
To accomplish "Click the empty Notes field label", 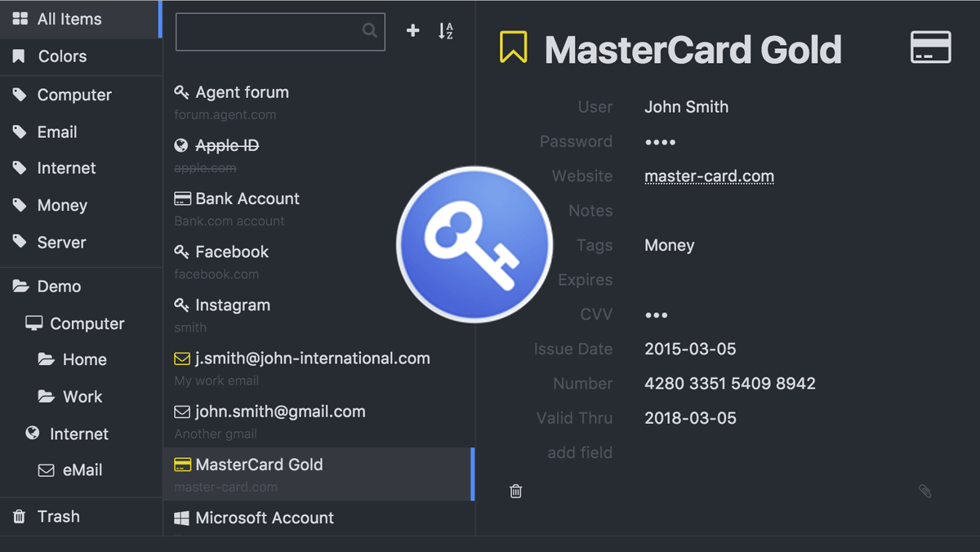I will point(590,211).
